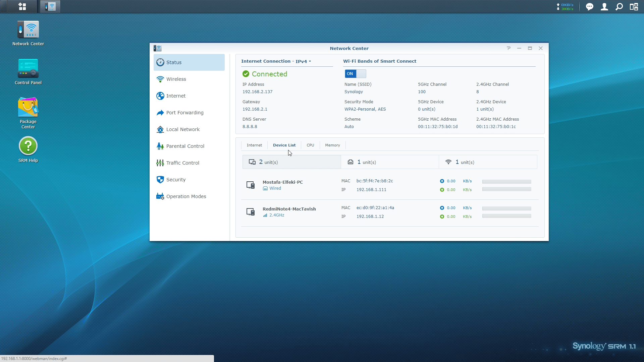Image resolution: width=644 pixels, height=362 pixels.
Task: Launch Package Center from desktop
Action: pyautogui.click(x=28, y=108)
